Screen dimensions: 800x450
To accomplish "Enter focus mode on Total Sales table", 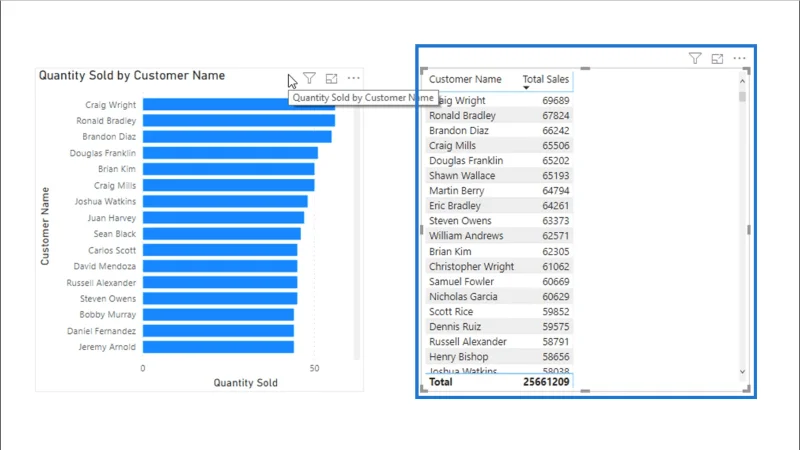I will pyautogui.click(x=717, y=59).
